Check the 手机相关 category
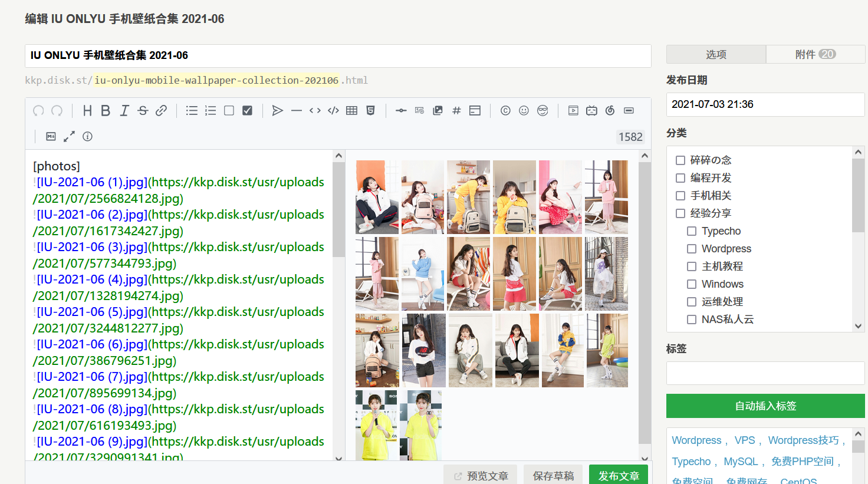Image resolution: width=868 pixels, height=484 pixels. (x=680, y=196)
